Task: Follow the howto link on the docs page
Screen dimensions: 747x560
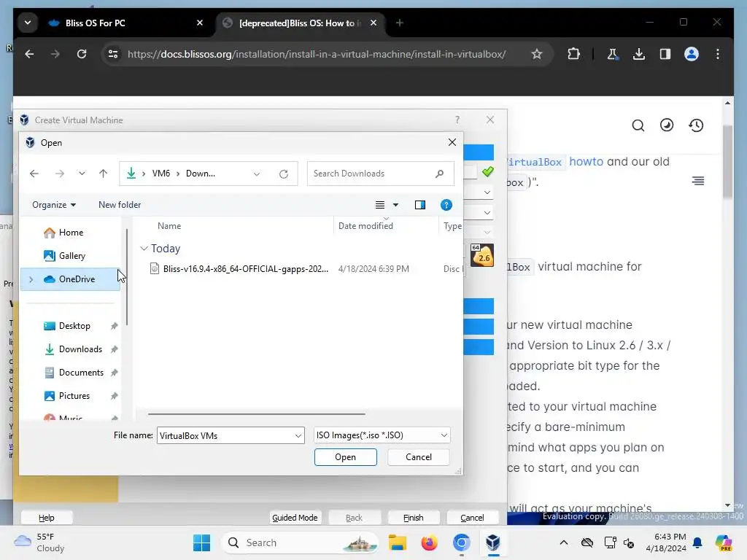Action: (586, 161)
